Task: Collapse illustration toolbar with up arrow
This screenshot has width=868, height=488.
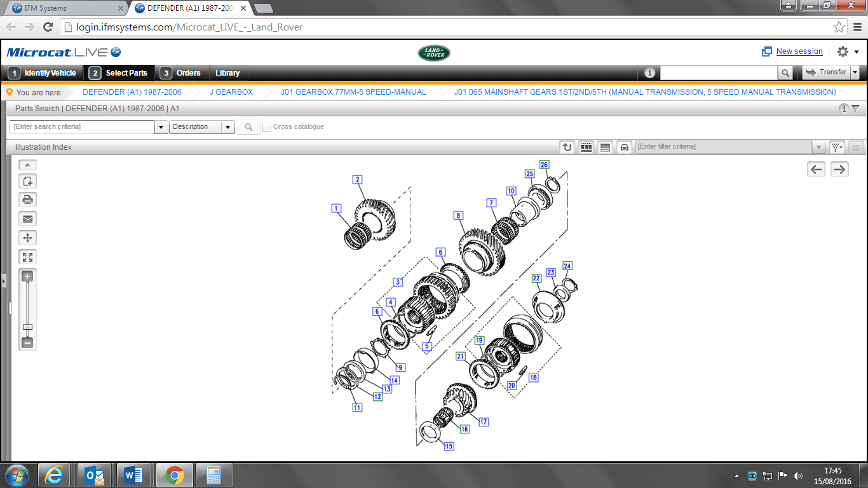Action: click(27, 165)
